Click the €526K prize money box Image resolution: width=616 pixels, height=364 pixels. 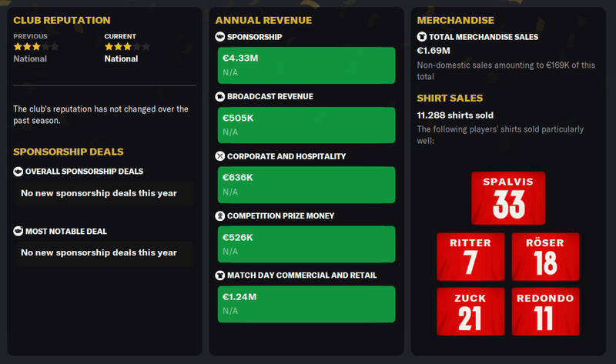click(x=306, y=244)
